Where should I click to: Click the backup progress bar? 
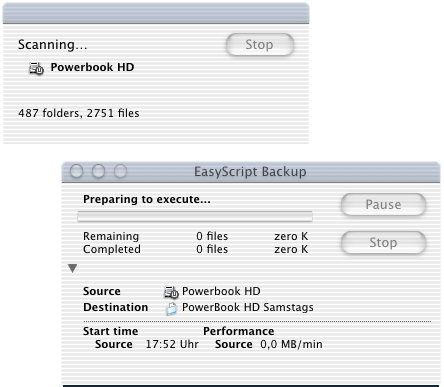pyautogui.click(x=195, y=216)
